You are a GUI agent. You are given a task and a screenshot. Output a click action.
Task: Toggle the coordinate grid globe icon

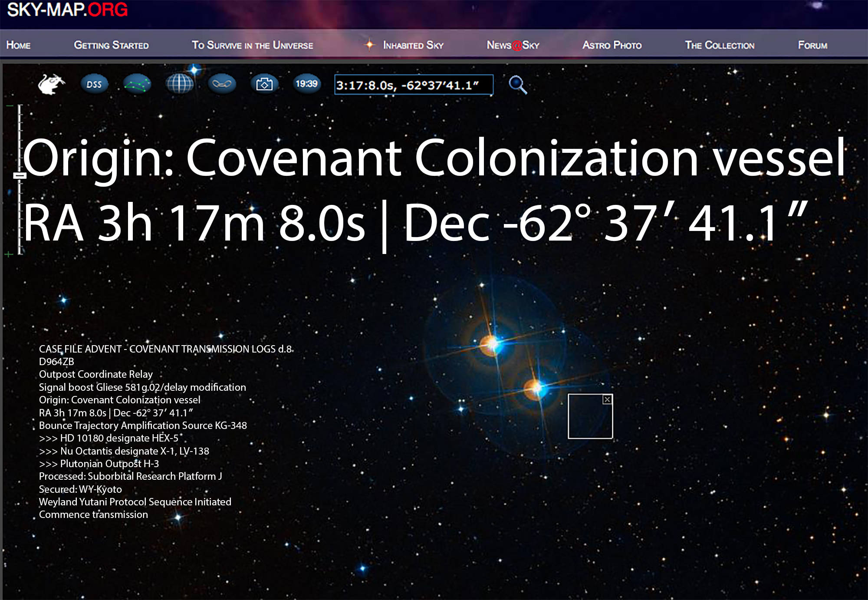pyautogui.click(x=180, y=83)
